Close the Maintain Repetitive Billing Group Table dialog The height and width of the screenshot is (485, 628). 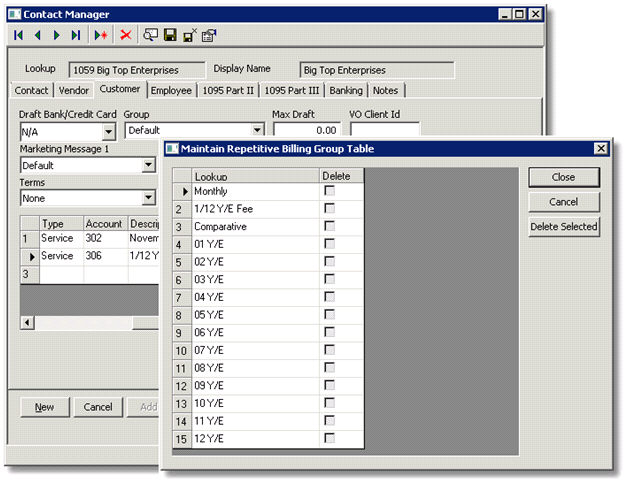[601, 149]
